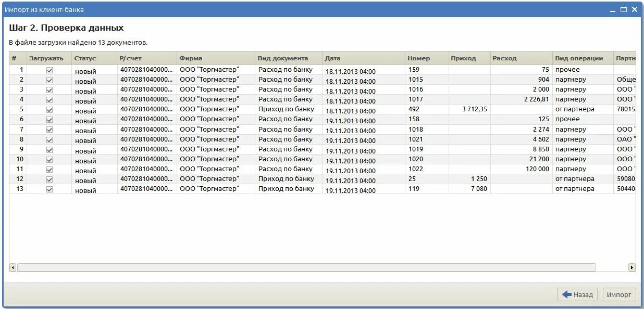Image resolution: width=644 pixels, height=309 pixels.
Task: Click the partner cell 78015 in row 5
Action: [x=625, y=110]
